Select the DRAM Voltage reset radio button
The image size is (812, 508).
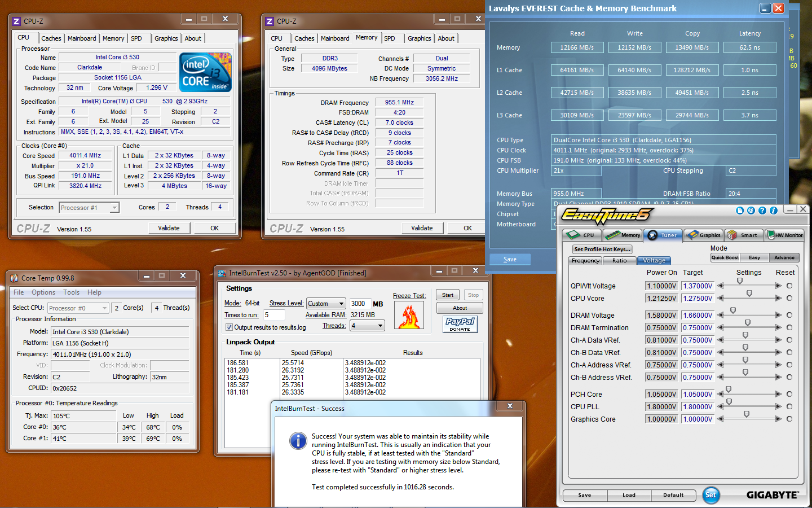click(789, 315)
